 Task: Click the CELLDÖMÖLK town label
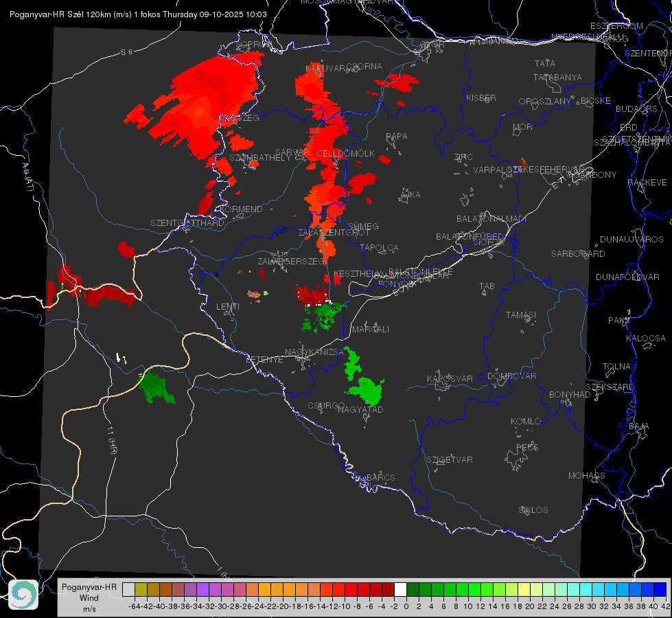345,154
